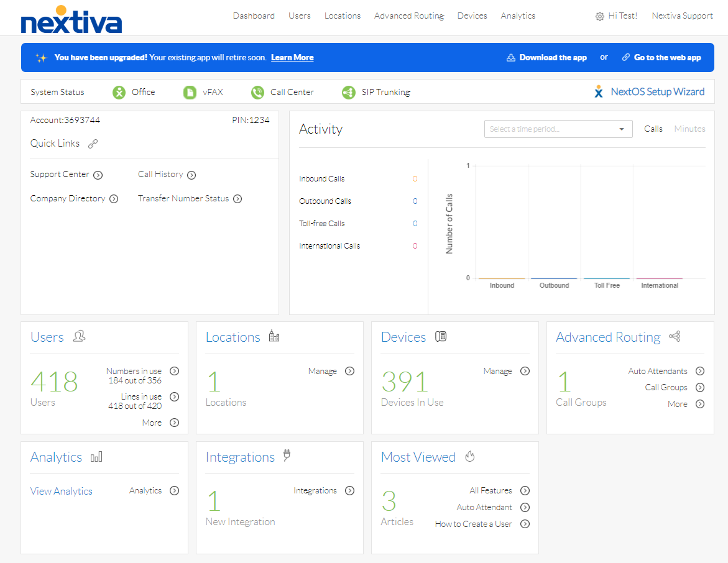Click the International label on chart axis
Viewport: 728px width, 563px height.
tap(659, 285)
